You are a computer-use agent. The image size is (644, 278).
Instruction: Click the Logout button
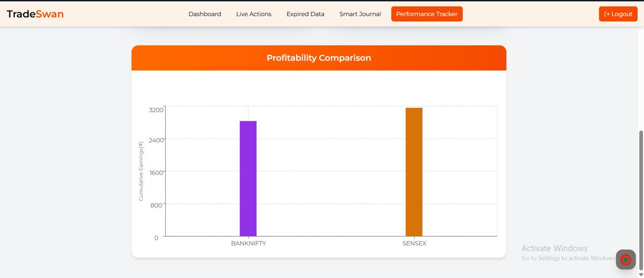click(618, 14)
